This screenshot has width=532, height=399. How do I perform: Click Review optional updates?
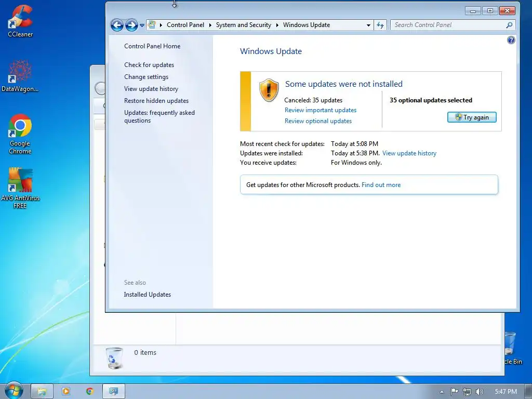[x=318, y=121]
